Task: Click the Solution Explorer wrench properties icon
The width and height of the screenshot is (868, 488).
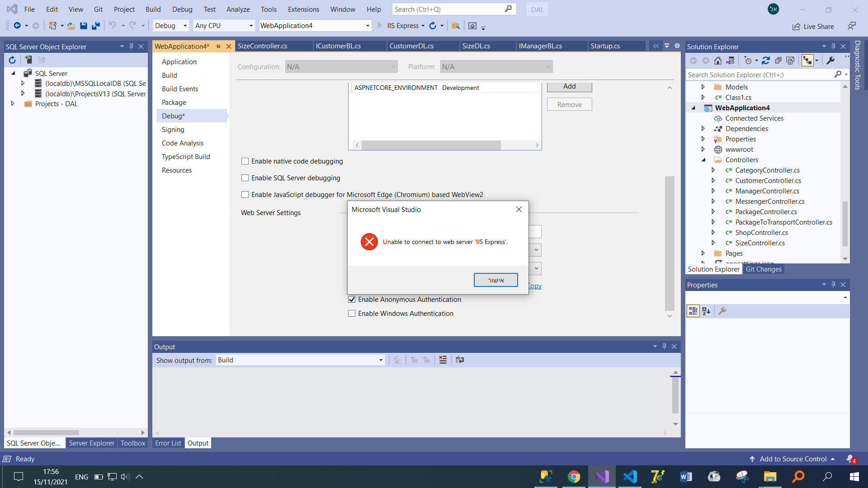Action: tap(830, 61)
